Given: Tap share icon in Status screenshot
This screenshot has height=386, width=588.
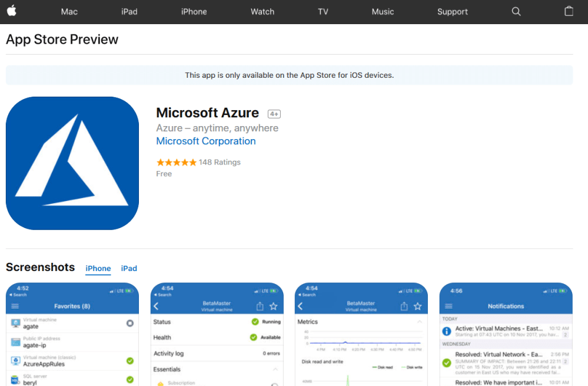Looking at the screenshot, I should click(x=260, y=306).
